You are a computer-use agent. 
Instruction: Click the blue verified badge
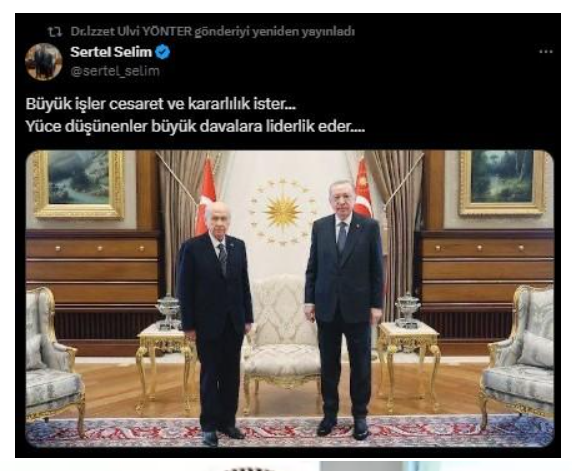[x=163, y=52]
